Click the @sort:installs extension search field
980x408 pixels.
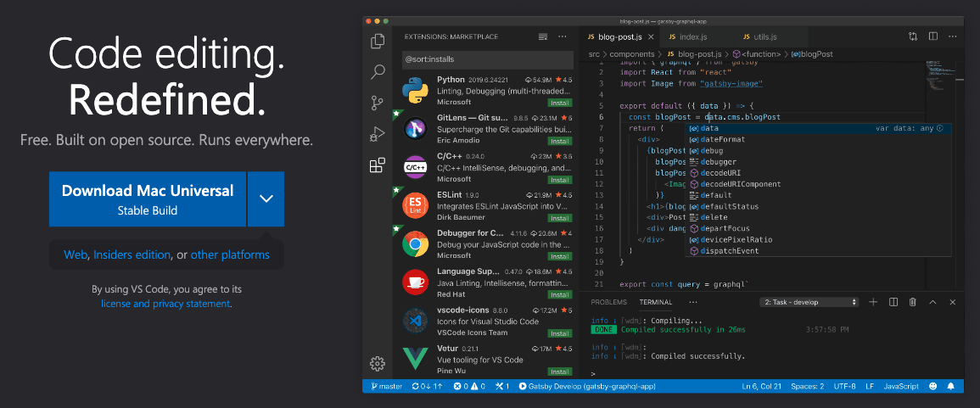click(486, 61)
